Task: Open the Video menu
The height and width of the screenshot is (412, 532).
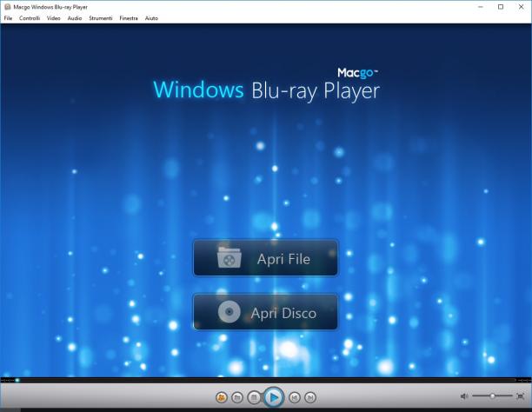Action: (54, 18)
